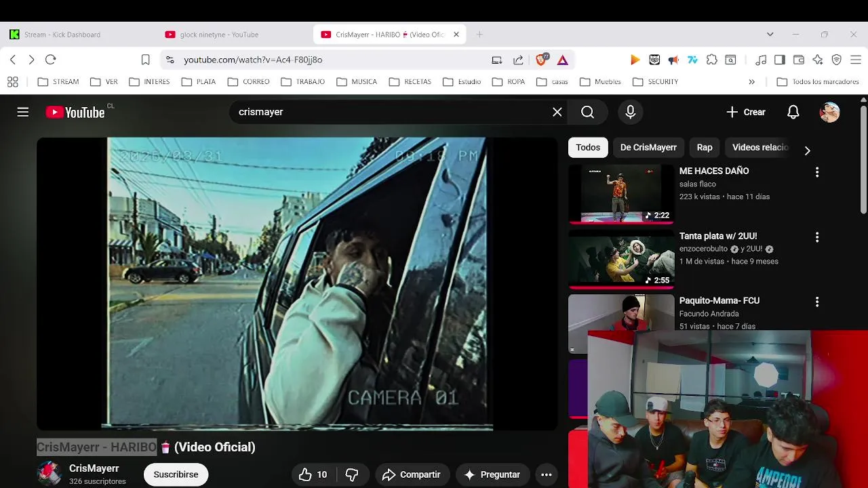The image size is (868, 488).
Task: Dislike the video with thumbs down
Action: pos(352,474)
